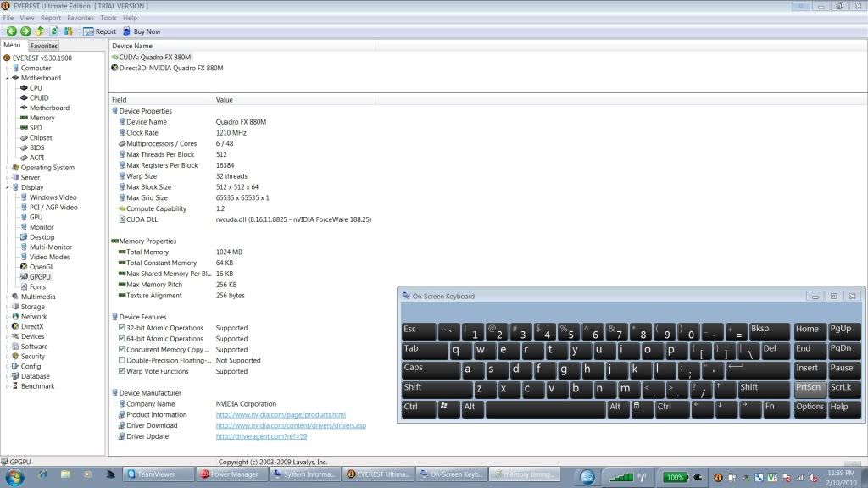Expand the Computer tree node
The width and height of the screenshot is (868, 488).
[x=7, y=69]
